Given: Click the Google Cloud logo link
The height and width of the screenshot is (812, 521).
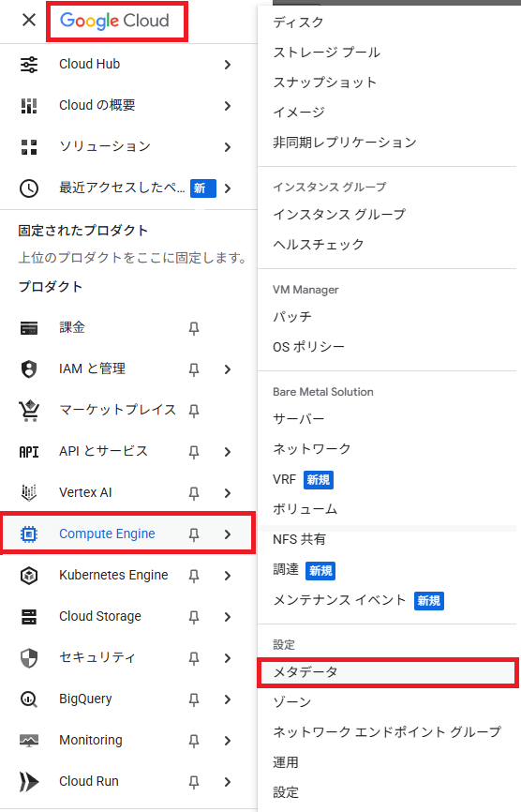Looking at the screenshot, I should (x=115, y=21).
